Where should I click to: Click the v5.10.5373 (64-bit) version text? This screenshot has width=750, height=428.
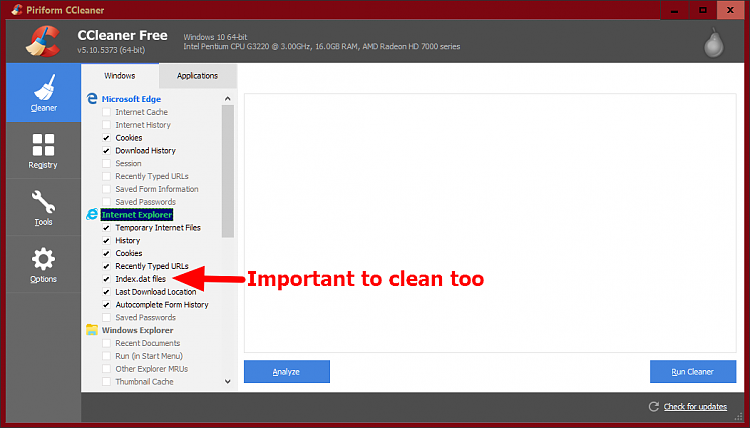(x=111, y=50)
